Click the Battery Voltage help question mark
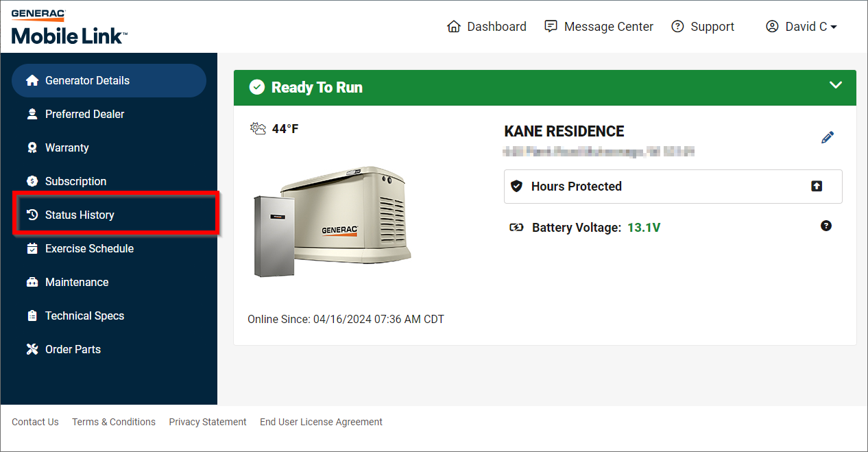868x452 pixels. click(826, 226)
